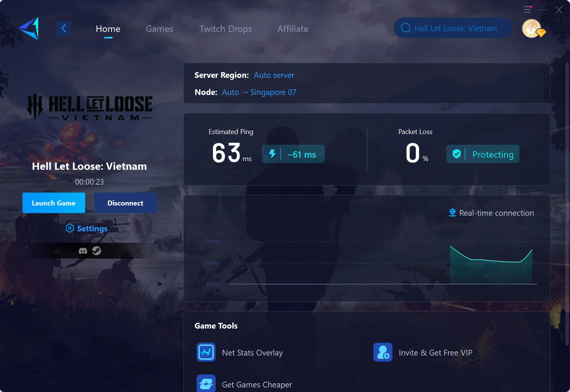570x392 pixels.
Task: Click the Hell Let Loose Vietnam logo image
Action: (90, 107)
